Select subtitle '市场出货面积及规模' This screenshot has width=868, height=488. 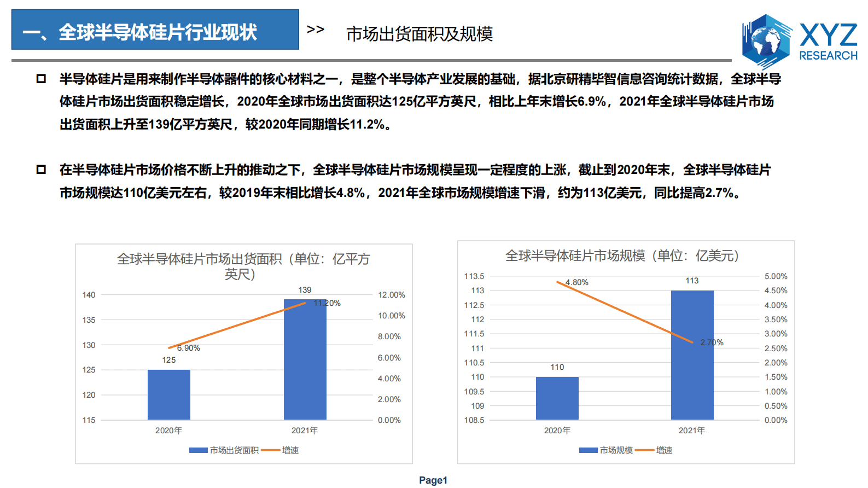[420, 34]
